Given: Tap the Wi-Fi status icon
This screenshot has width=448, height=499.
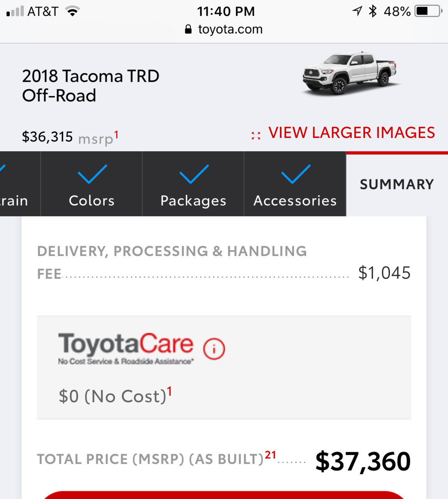Looking at the screenshot, I should [72, 11].
